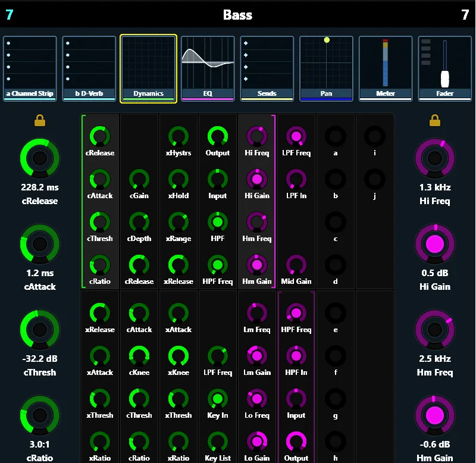Click the large Hm Gain knob showing -0.6 dB
The width and height of the screenshot is (476, 463).
coord(435,415)
